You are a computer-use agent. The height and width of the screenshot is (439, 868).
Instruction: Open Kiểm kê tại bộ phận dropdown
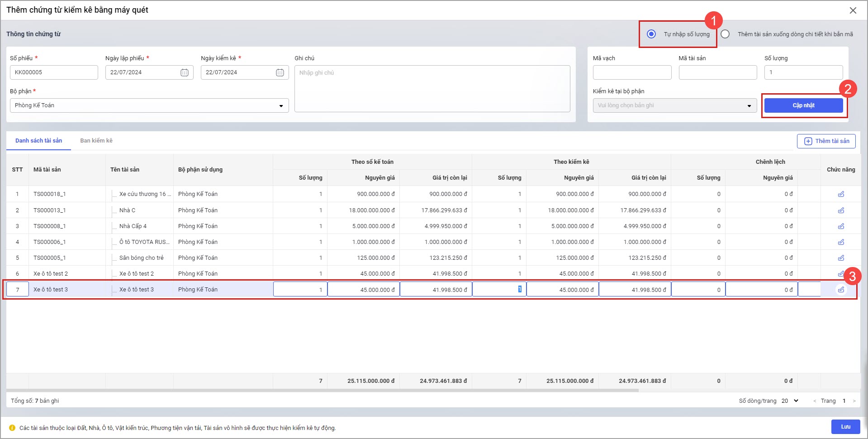[749, 105]
